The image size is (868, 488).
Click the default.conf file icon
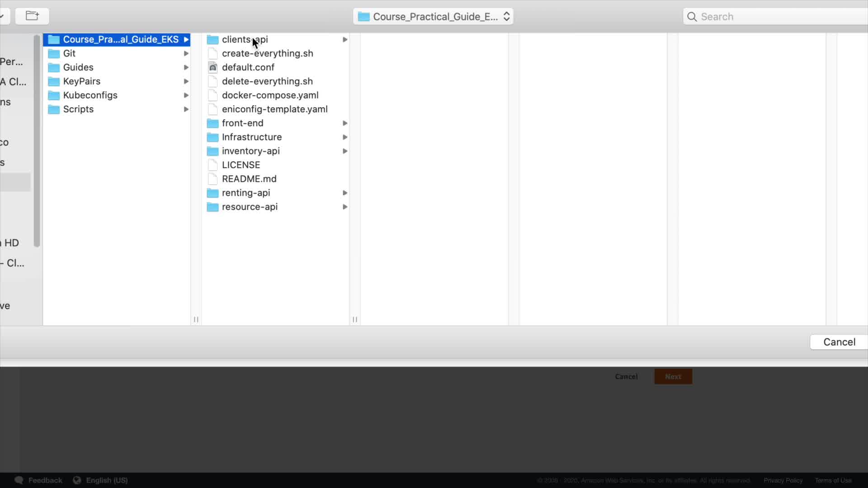click(x=213, y=67)
